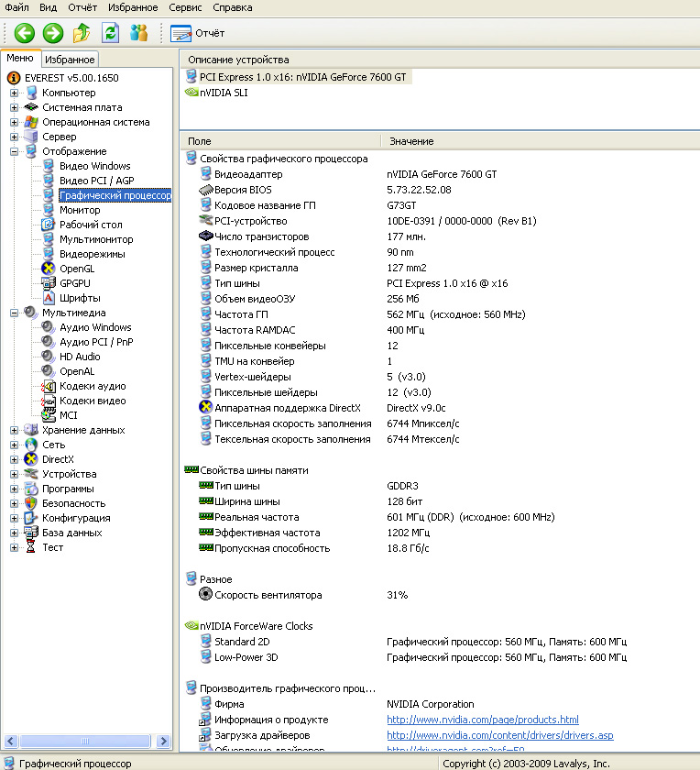The width and height of the screenshot is (700, 770).
Task: Click the nVIDIA SLI device icon
Action: (x=191, y=93)
